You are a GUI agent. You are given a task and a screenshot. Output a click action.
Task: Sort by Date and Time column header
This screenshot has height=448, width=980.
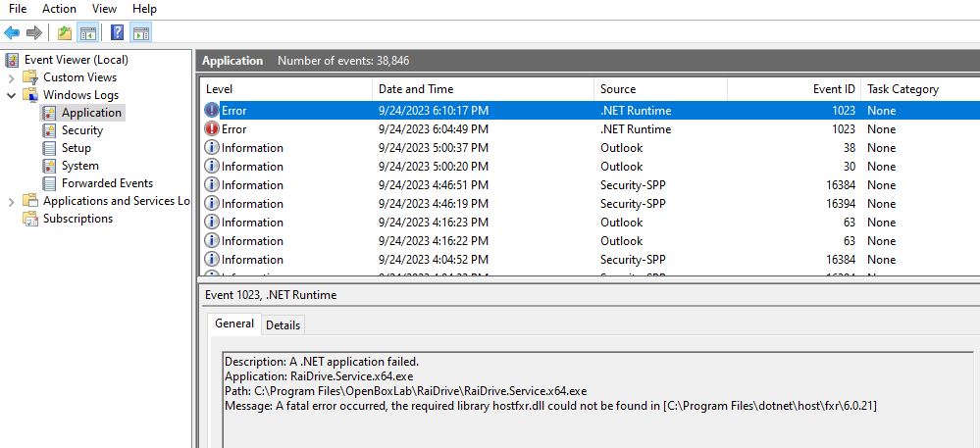(x=416, y=89)
